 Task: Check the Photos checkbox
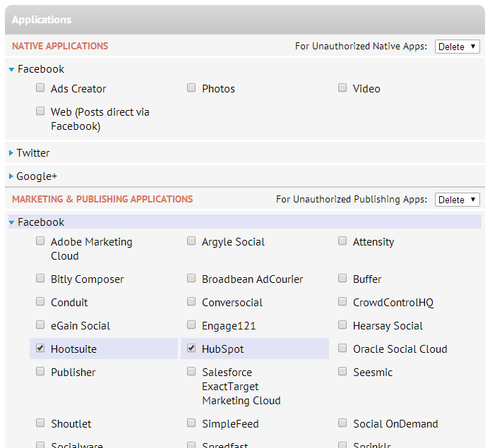(x=191, y=87)
